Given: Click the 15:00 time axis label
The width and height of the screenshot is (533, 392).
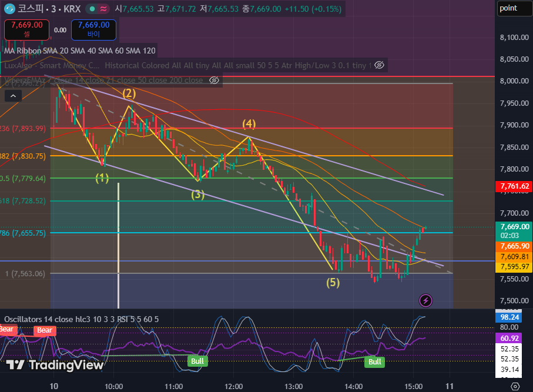Looking at the screenshot, I should pyautogui.click(x=413, y=386).
